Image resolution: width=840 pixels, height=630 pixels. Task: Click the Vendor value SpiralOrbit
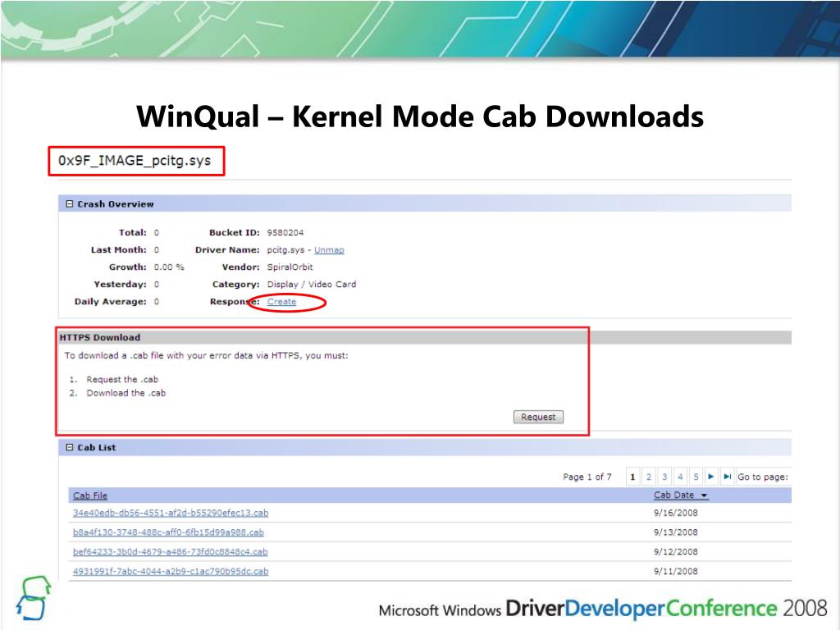click(290, 267)
